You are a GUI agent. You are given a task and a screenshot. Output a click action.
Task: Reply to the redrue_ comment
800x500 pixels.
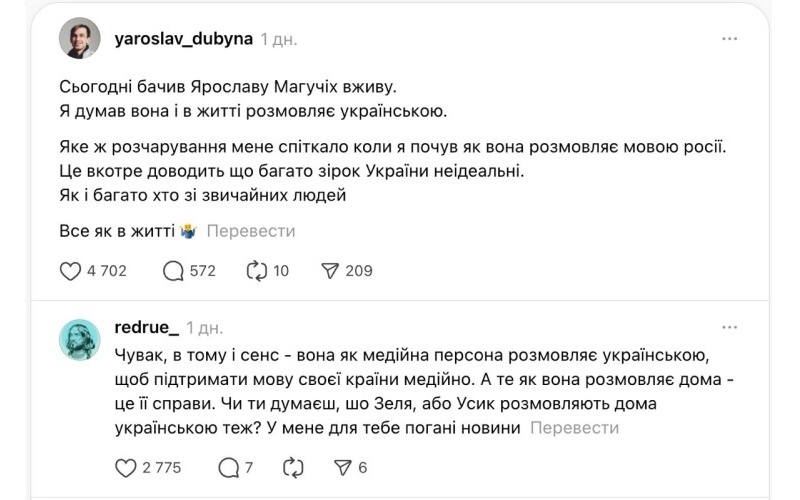(x=228, y=467)
